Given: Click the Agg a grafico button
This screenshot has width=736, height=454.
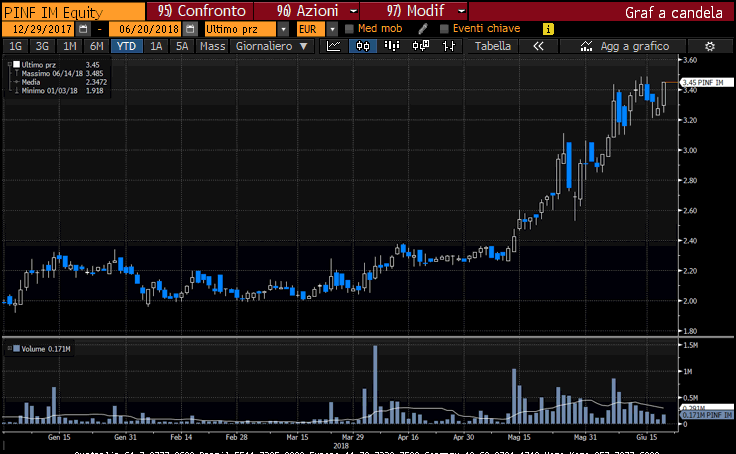Looking at the screenshot, I should [x=628, y=47].
